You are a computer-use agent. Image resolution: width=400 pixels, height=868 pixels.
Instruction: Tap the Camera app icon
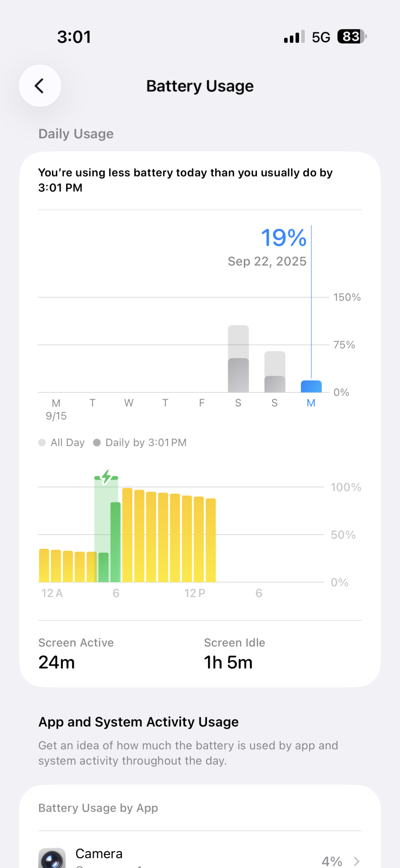(x=52, y=858)
